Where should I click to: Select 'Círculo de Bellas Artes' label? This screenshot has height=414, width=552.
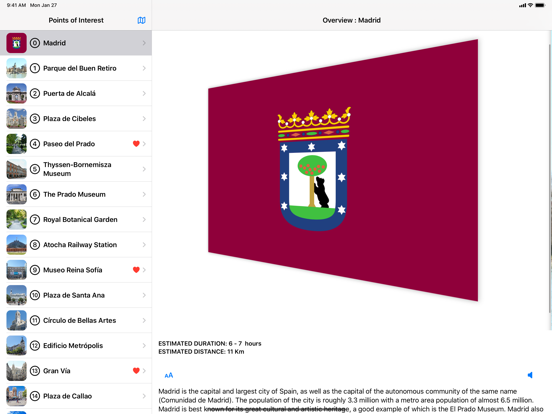[80, 320]
